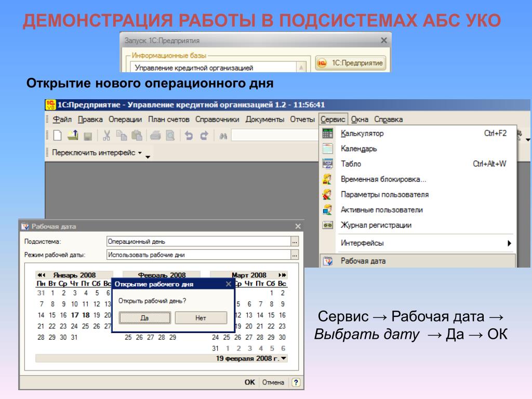Go to next months with double-right arrows

tap(282, 275)
